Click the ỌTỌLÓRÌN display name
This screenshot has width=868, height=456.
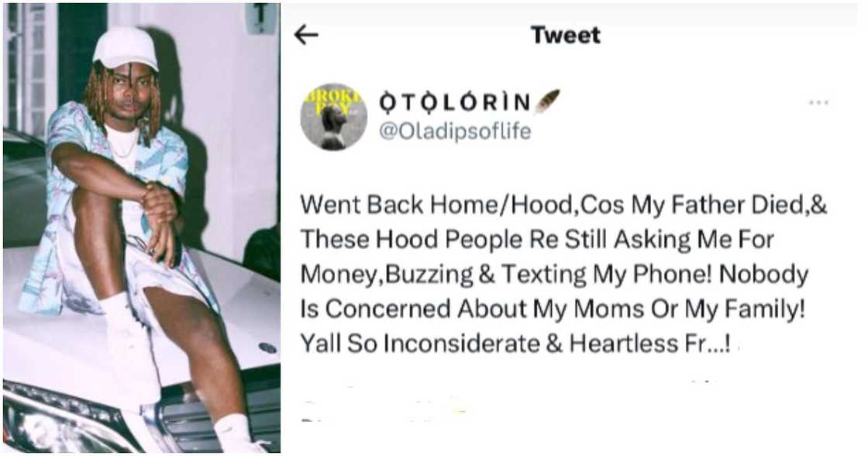pos(454,102)
